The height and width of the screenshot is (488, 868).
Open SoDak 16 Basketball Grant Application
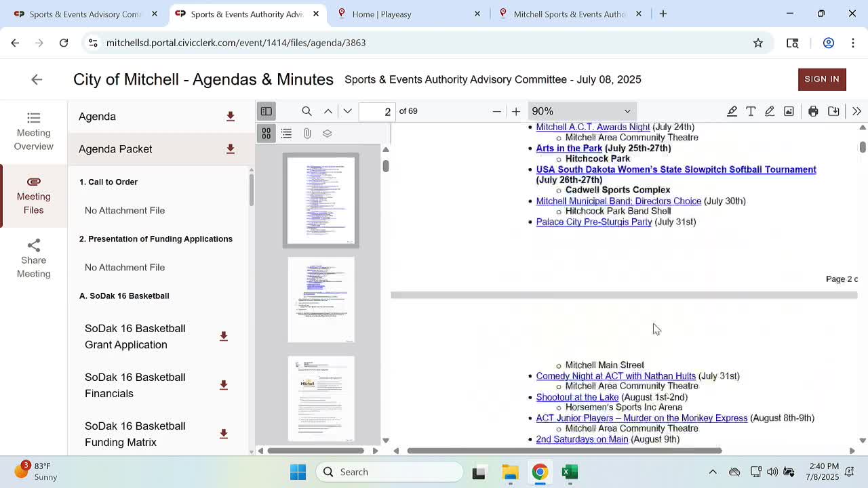pyautogui.click(x=135, y=336)
